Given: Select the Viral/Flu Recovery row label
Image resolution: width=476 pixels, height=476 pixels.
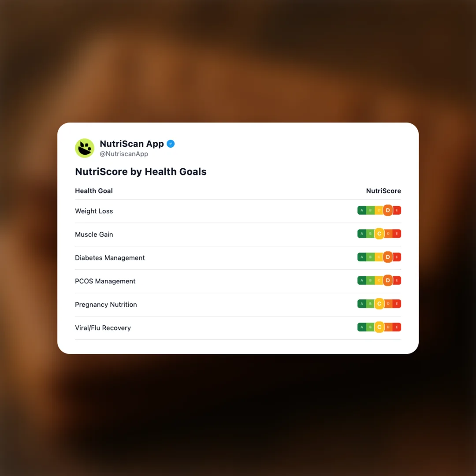Looking at the screenshot, I should tap(103, 328).
